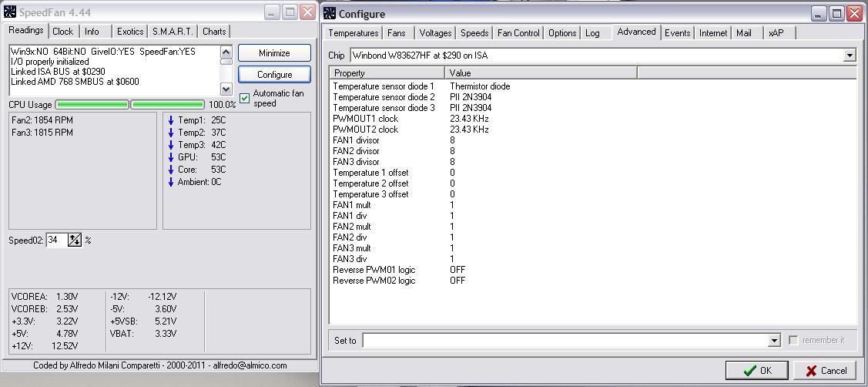Viewport: 868px width, 387px height.
Task: Click the Temp3 blue down arrow icon
Action: (x=171, y=145)
